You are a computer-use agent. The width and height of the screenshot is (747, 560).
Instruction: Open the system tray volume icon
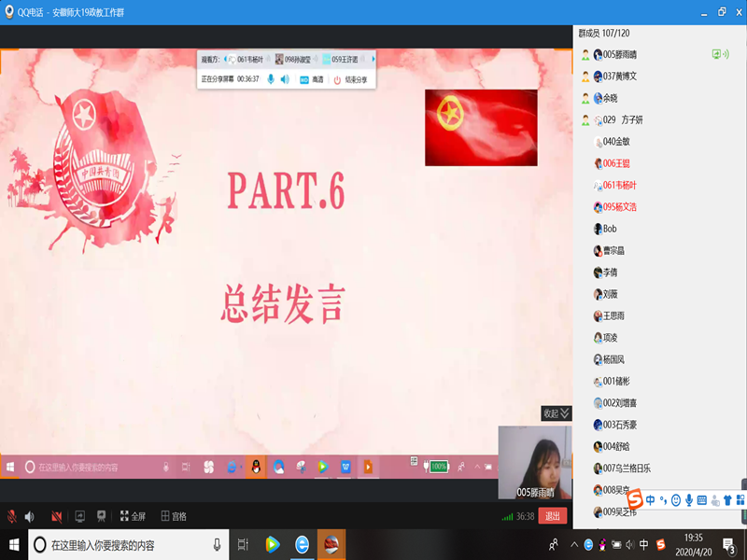pyautogui.click(x=629, y=544)
